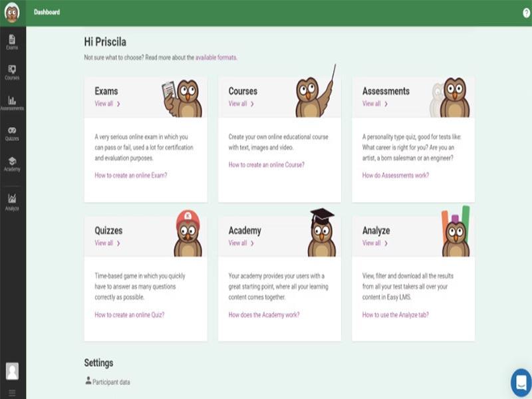Open Analyze from the sidebar
Screen dimensions: 532x399
pyautogui.click(x=12, y=202)
